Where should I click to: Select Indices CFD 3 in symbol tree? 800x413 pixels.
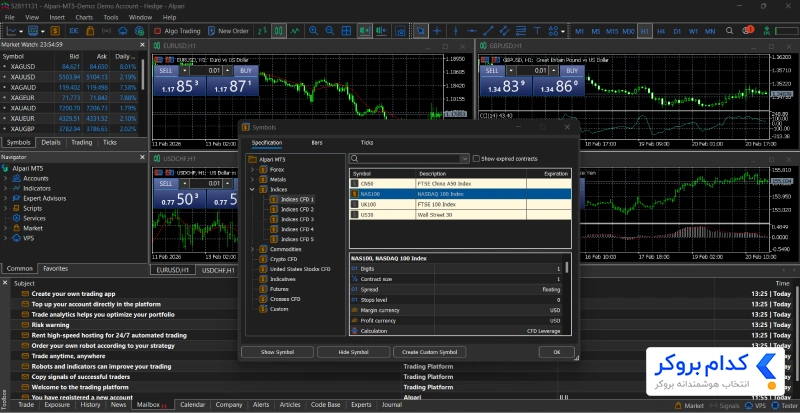pos(297,219)
